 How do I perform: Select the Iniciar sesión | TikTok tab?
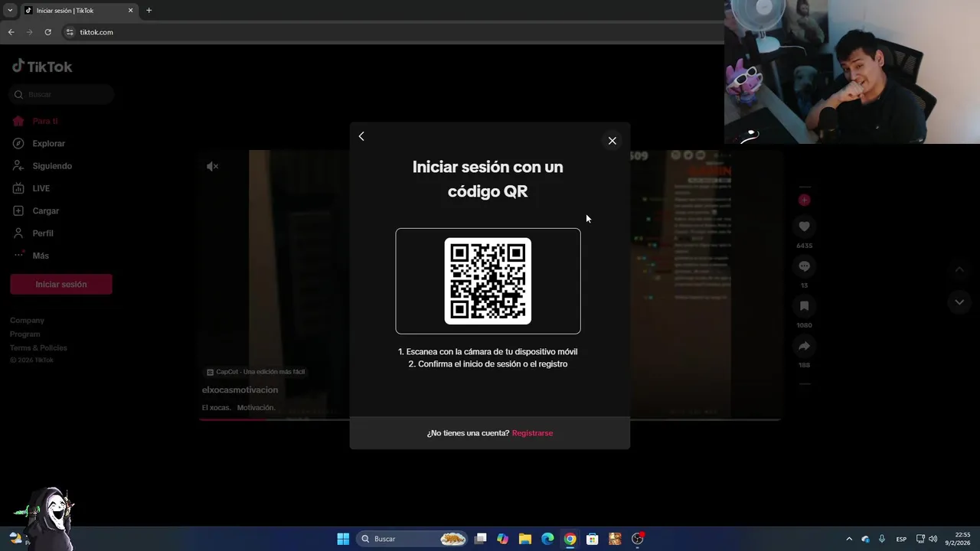[x=78, y=11]
